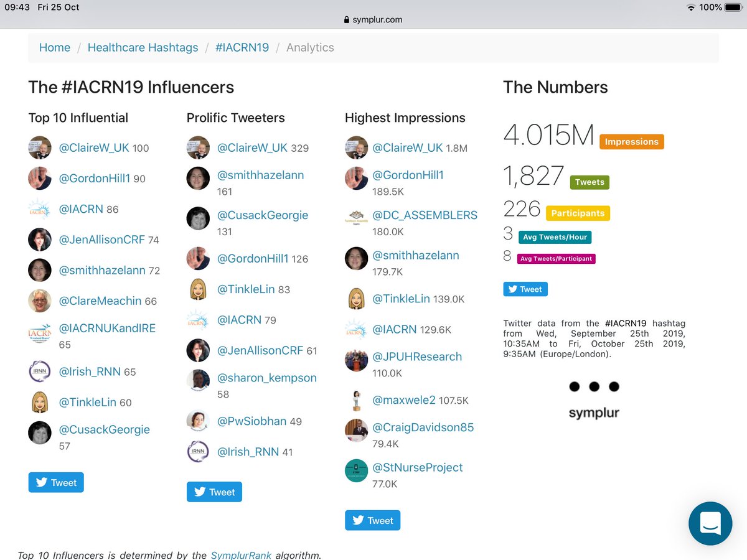Open @JPUHResearch profile link
This screenshot has width=747, height=560.
point(417,357)
